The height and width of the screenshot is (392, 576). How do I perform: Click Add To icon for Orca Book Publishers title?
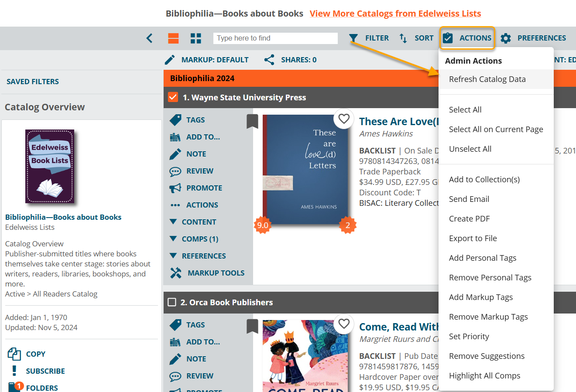[x=175, y=342]
